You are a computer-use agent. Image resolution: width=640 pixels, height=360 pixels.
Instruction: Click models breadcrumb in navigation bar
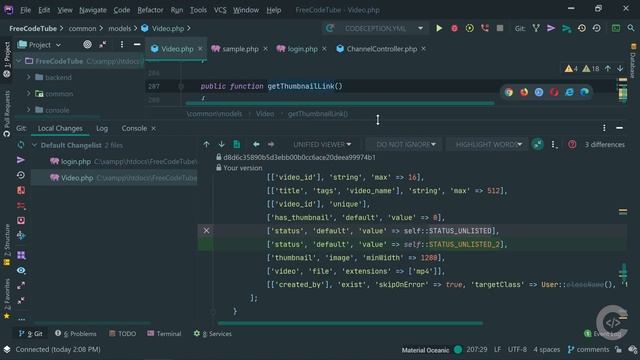point(120,29)
